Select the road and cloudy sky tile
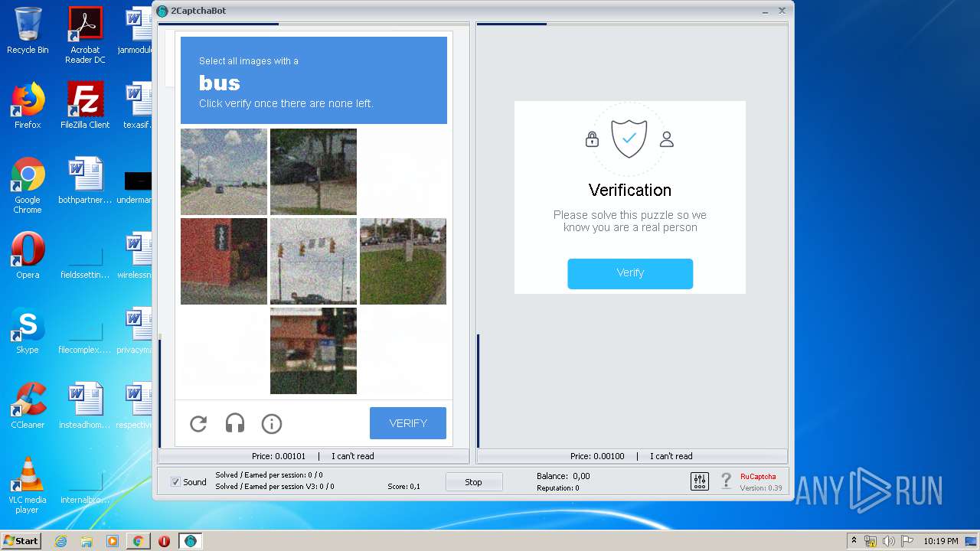Viewport: 980px width, 551px height. 224,171
